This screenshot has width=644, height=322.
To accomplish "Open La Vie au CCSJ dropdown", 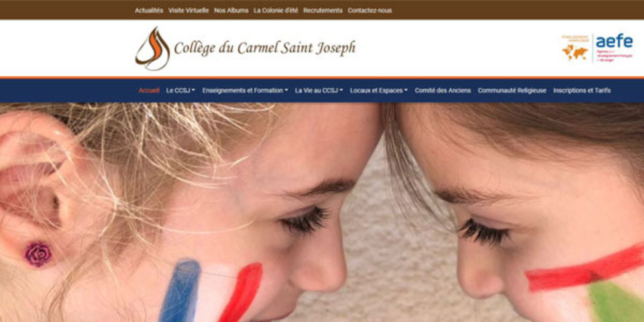I will point(319,91).
